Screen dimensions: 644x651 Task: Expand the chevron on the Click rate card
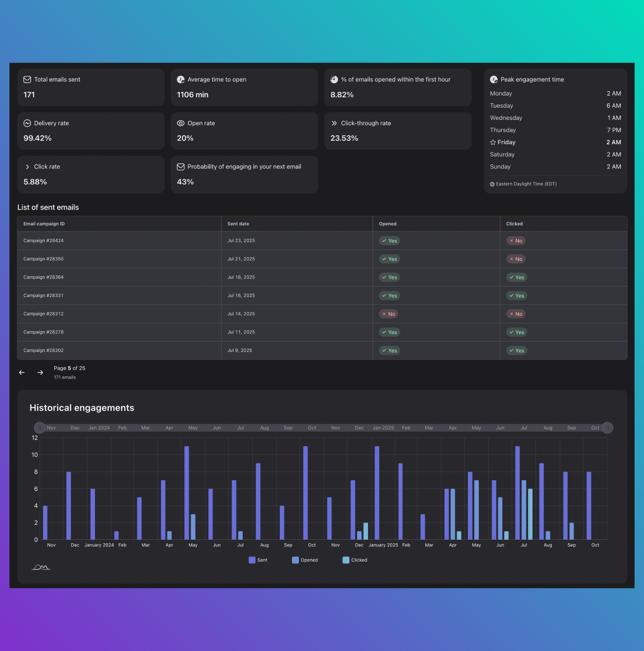coord(27,166)
